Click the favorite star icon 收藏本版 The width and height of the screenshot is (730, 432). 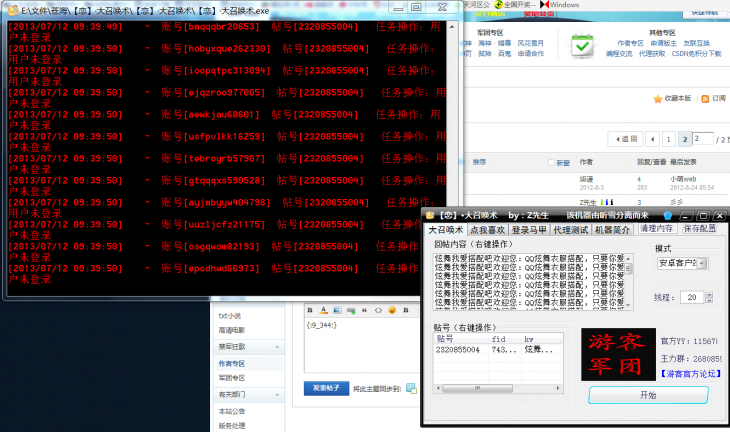[657, 99]
